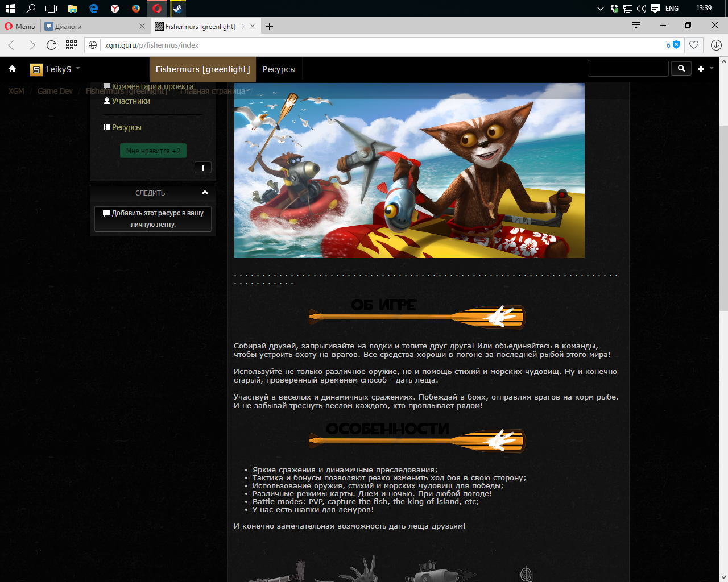
Task: Reload the current page
Action: 52,45
